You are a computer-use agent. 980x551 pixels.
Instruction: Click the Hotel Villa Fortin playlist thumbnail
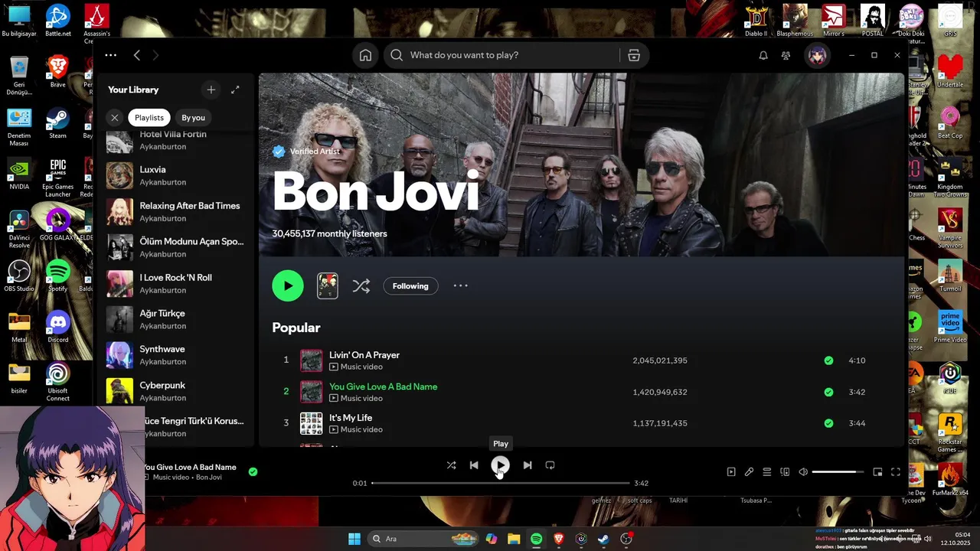(x=119, y=142)
